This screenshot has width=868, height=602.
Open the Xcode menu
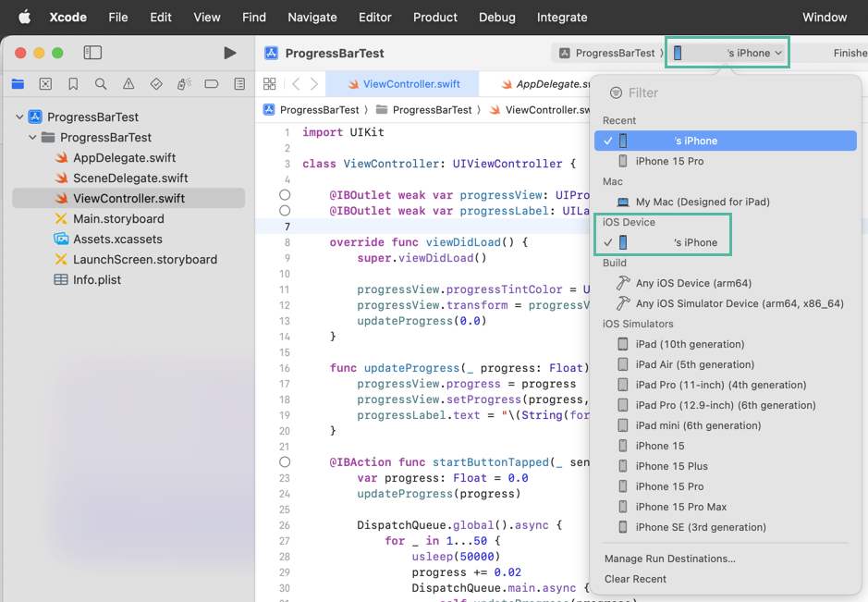68,18
